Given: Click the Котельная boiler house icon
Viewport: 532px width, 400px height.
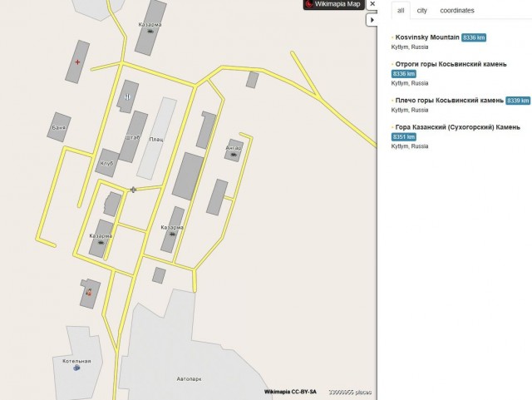Looking at the screenshot, I should (x=76, y=368).
